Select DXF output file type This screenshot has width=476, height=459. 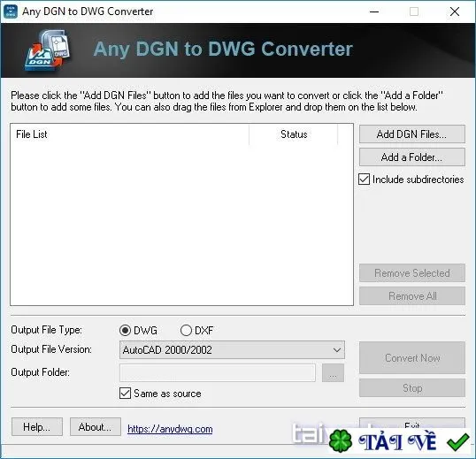(186, 331)
